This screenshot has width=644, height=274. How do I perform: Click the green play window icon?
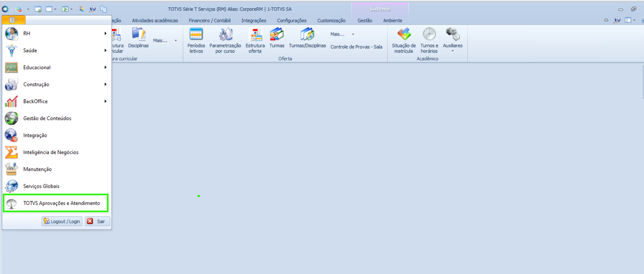point(65,9)
